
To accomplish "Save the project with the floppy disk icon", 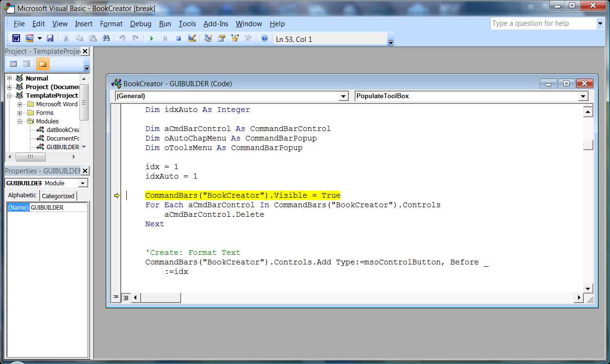I will tap(50, 39).
